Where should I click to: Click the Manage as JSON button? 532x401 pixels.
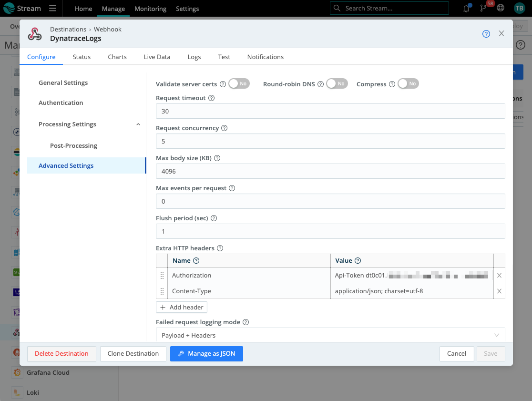pyautogui.click(x=206, y=353)
